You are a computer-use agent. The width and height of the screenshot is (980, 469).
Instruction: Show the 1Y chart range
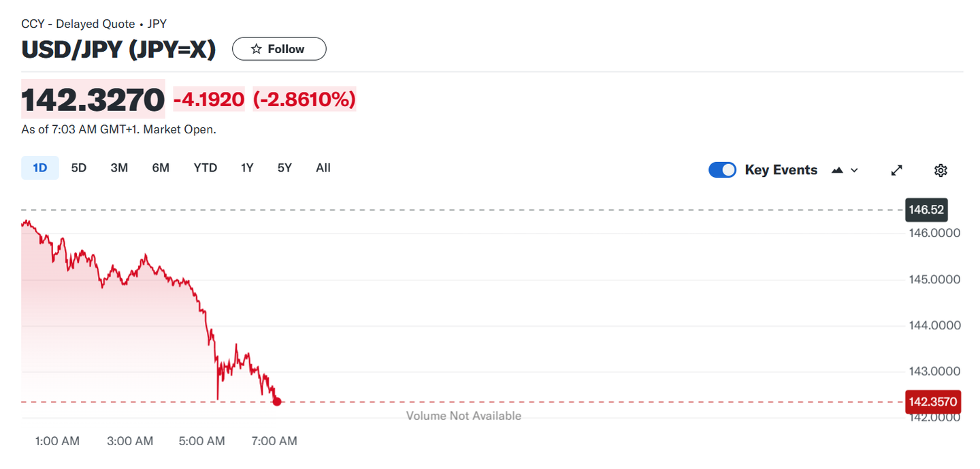[247, 167]
